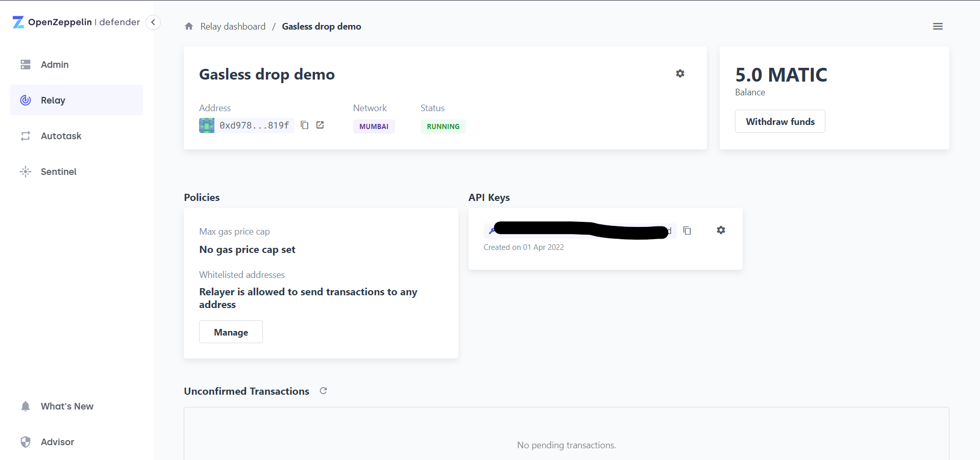
Task: Open the relayer settings gear
Action: pos(680,73)
